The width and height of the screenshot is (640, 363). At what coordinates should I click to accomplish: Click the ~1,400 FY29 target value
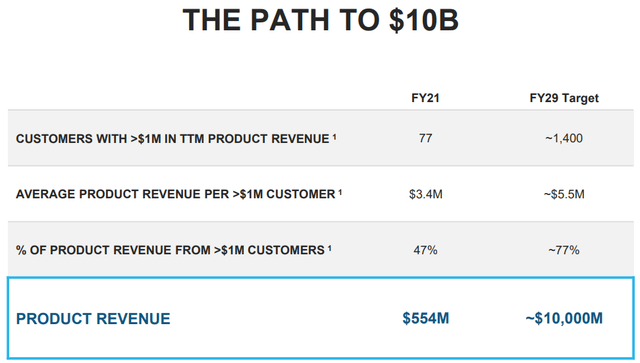pos(564,138)
